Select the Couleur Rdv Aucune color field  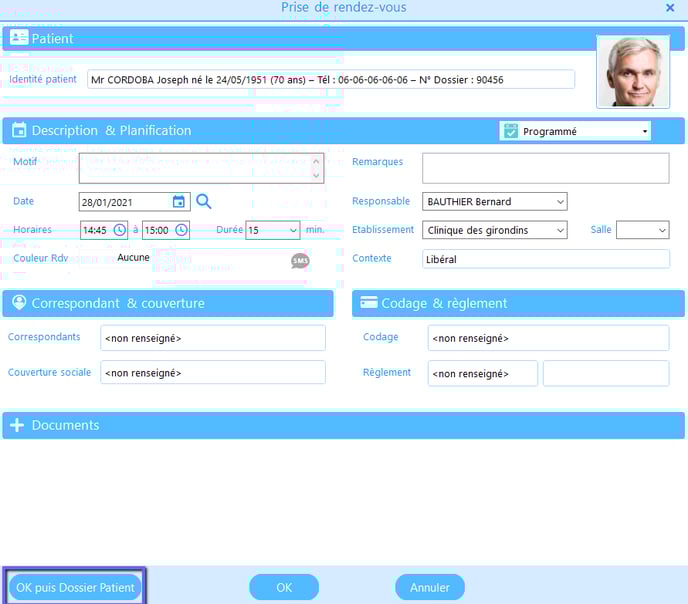134,258
